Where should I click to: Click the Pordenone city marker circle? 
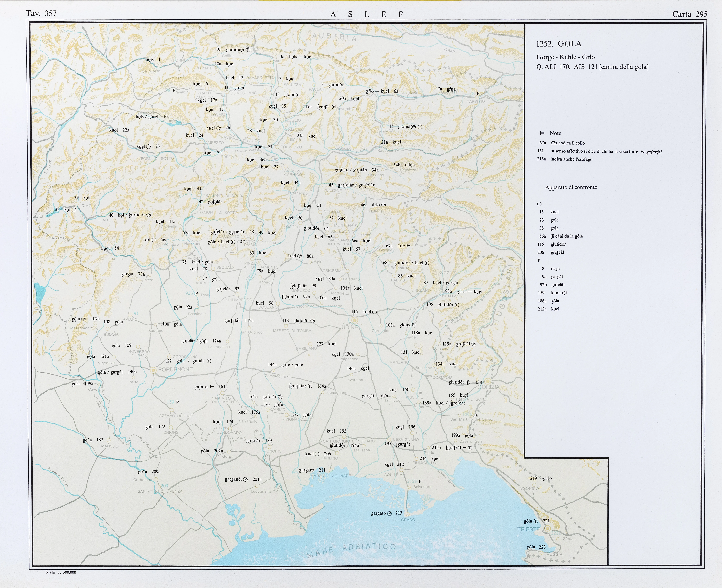(153, 370)
